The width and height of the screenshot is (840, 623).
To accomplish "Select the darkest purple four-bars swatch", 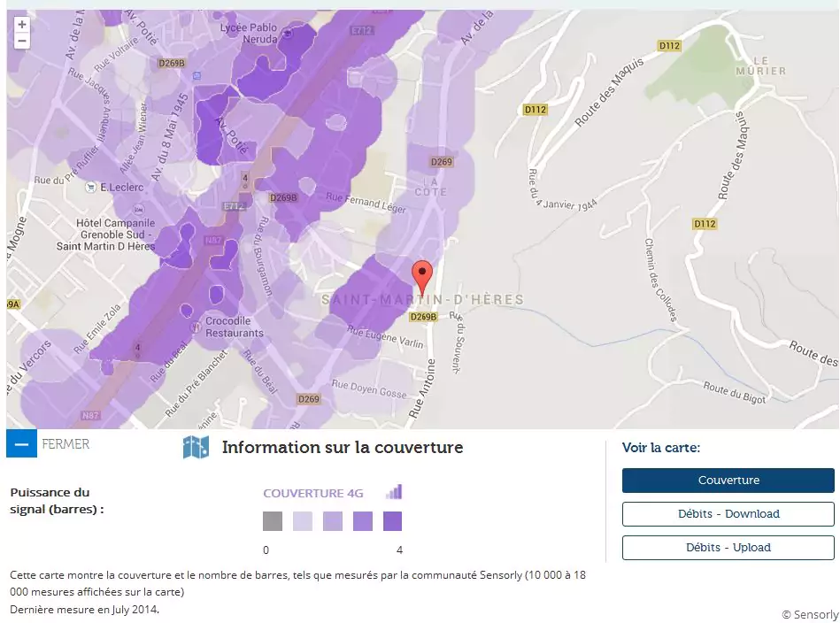I will [x=392, y=521].
